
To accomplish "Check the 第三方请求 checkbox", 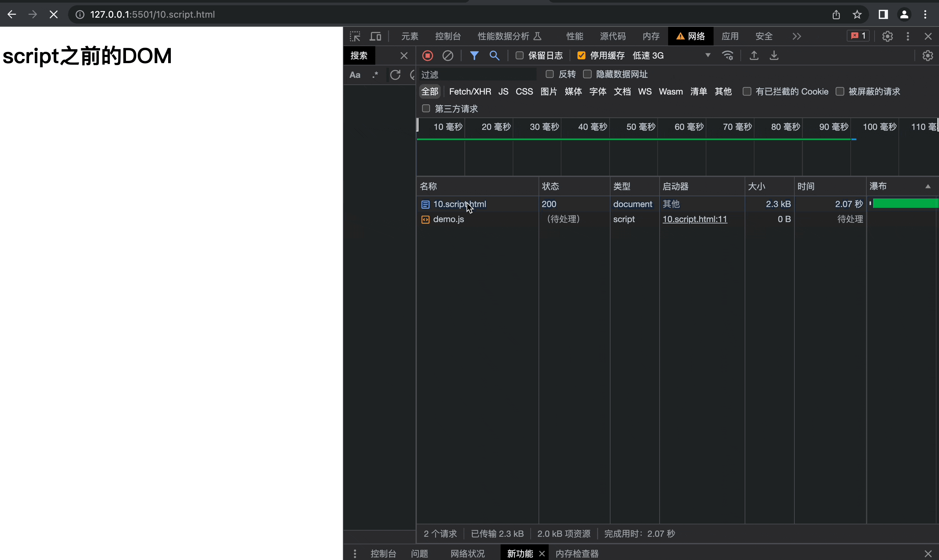I will [426, 109].
